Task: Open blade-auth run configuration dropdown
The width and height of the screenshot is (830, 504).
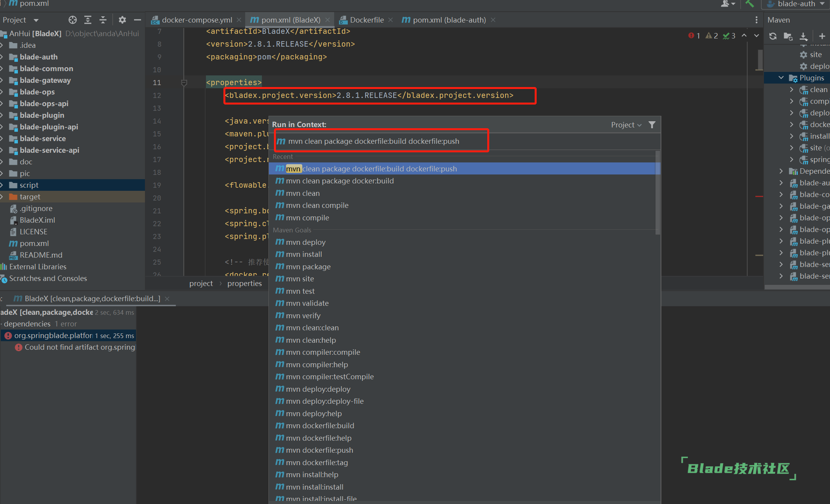Action: pos(797,4)
